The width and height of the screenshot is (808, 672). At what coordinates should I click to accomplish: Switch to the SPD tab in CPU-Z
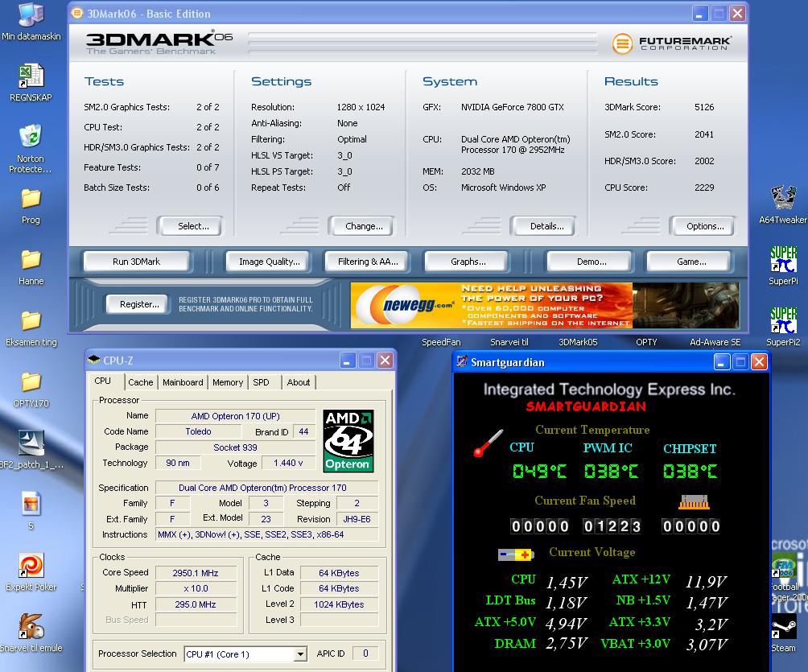[262, 382]
